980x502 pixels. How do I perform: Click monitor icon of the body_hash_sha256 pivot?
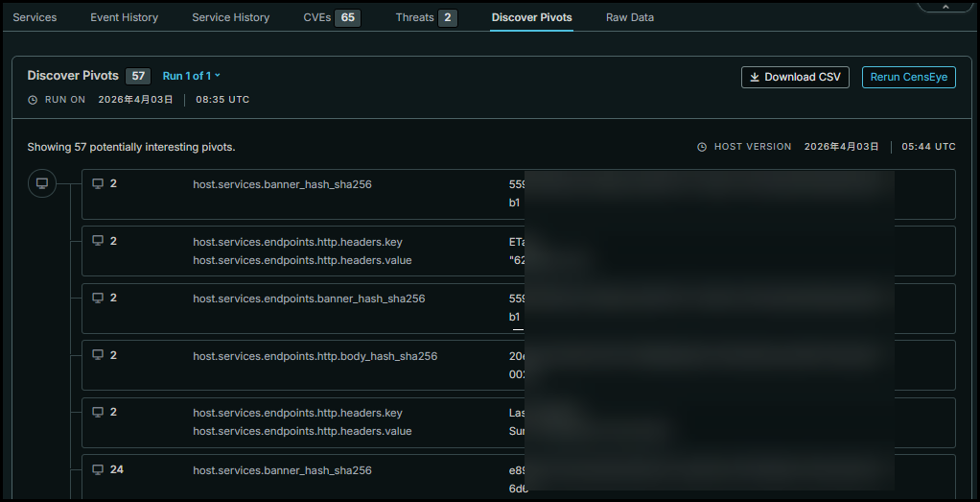click(98, 355)
